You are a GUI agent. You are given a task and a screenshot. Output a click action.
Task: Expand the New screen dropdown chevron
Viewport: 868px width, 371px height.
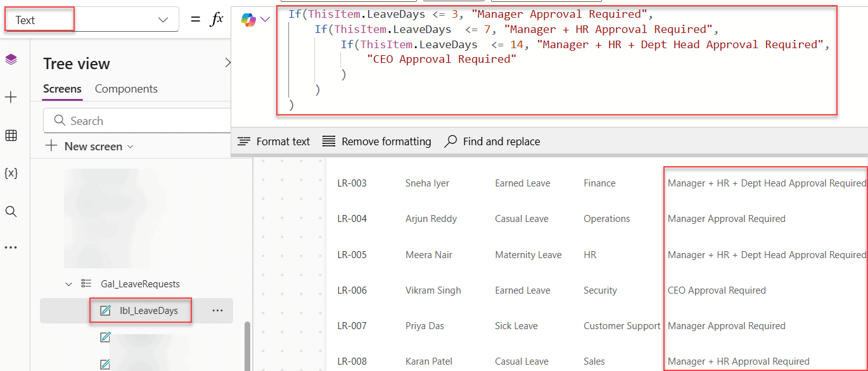(x=131, y=146)
